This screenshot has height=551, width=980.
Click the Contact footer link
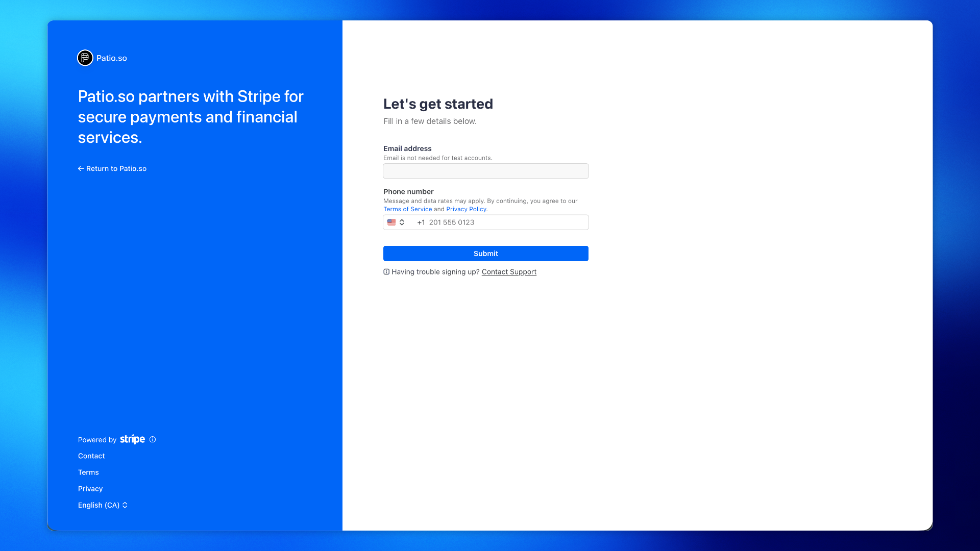(91, 456)
